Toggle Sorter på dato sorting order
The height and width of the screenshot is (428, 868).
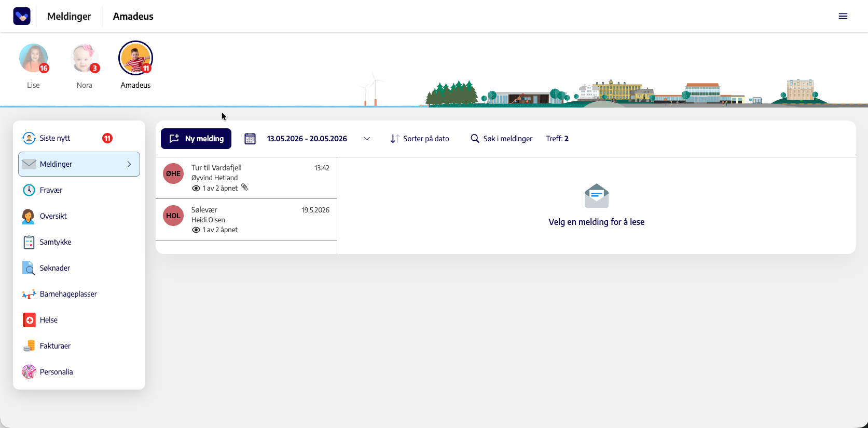pyautogui.click(x=420, y=139)
